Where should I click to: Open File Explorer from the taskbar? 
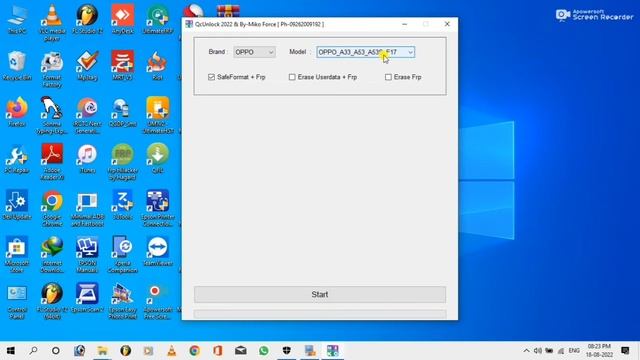coord(102,351)
